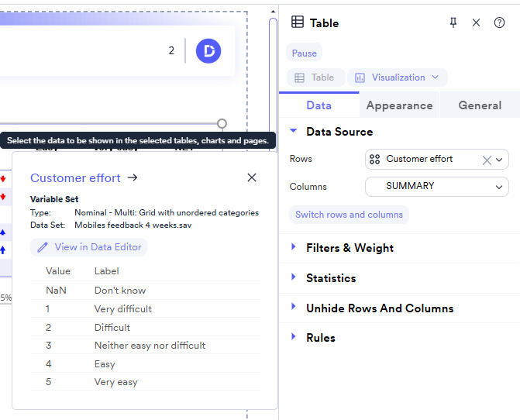Expand the Filters & Weight section
This screenshot has width=520, height=420.
(294, 247)
